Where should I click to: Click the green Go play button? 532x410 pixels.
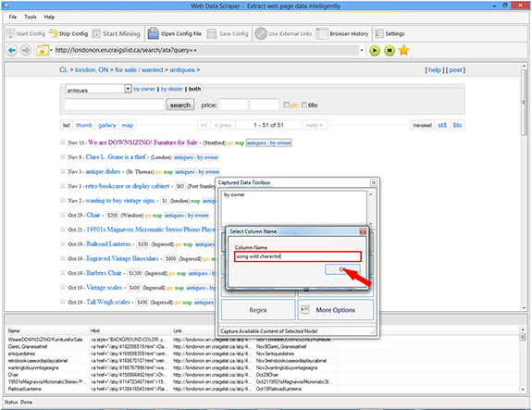tap(375, 51)
